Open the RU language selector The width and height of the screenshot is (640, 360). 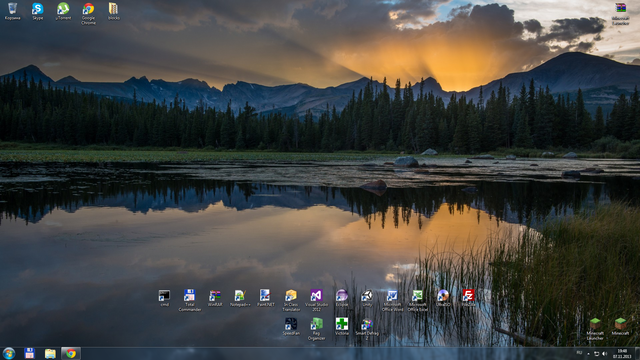(x=579, y=353)
